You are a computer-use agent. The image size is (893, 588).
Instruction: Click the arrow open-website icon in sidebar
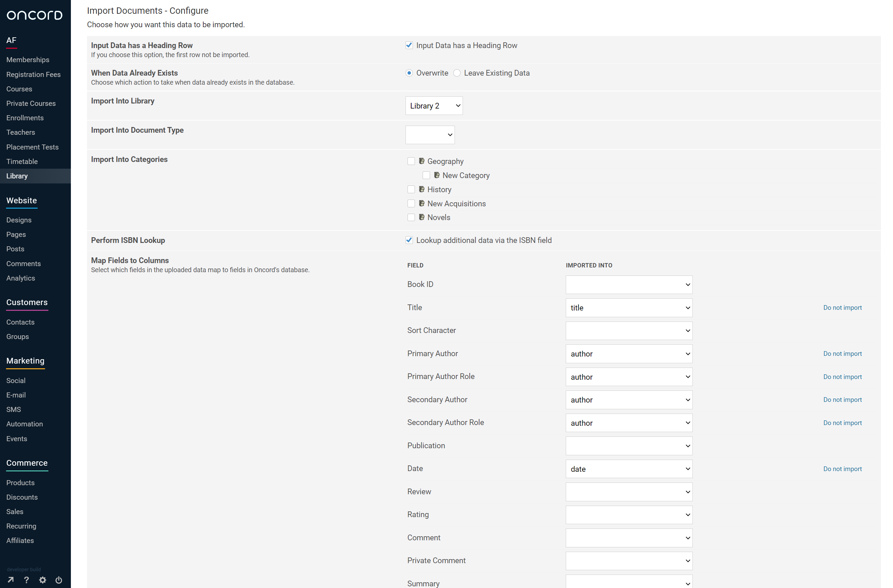(x=10, y=580)
